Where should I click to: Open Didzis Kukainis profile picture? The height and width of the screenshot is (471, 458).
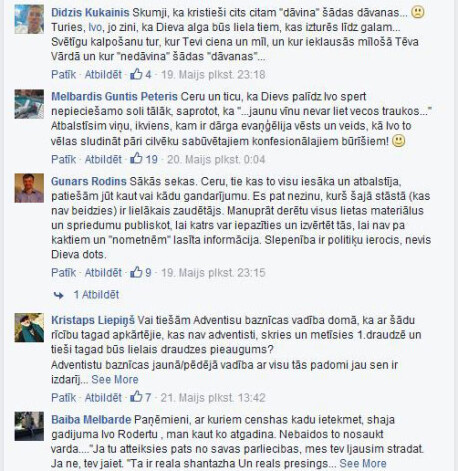(29, 19)
